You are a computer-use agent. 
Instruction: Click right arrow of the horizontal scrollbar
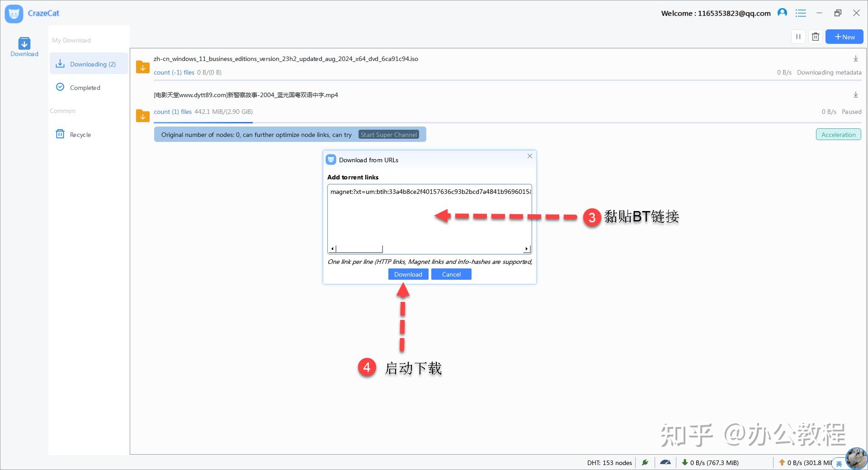click(x=527, y=249)
